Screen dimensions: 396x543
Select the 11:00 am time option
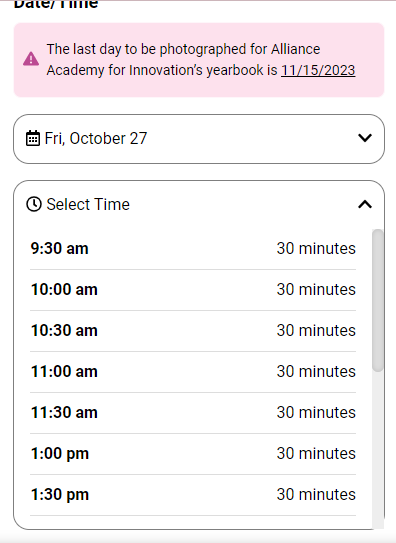pyautogui.click(x=193, y=372)
